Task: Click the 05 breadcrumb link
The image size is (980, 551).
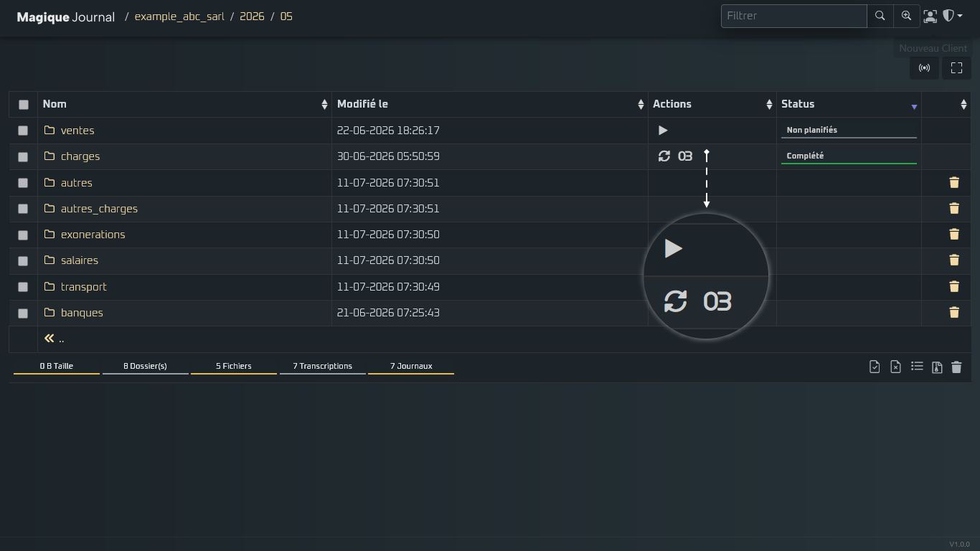Action: pos(286,17)
